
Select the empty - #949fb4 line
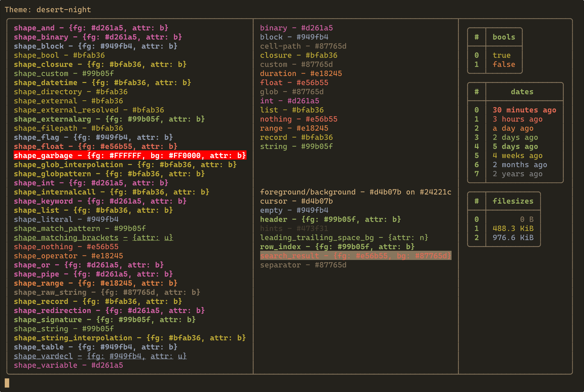click(x=294, y=211)
